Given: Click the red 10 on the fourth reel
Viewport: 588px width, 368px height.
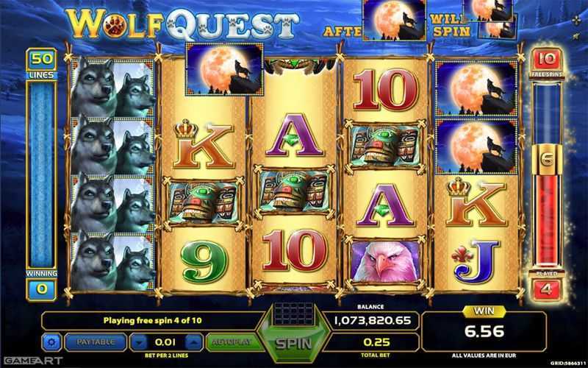Looking at the screenshot, I should pos(385,90).
